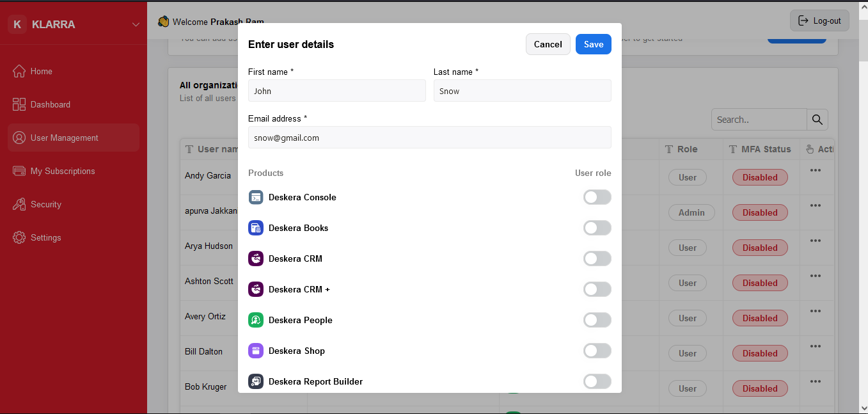Save the user details
This screenshot has width=868, height=414.
(x=594, y=44)
